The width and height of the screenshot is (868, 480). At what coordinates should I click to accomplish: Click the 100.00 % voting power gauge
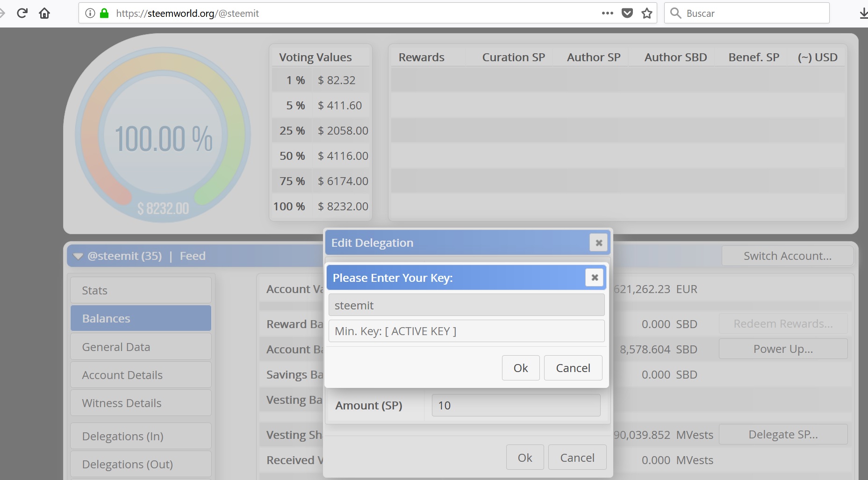pos(163,135)
